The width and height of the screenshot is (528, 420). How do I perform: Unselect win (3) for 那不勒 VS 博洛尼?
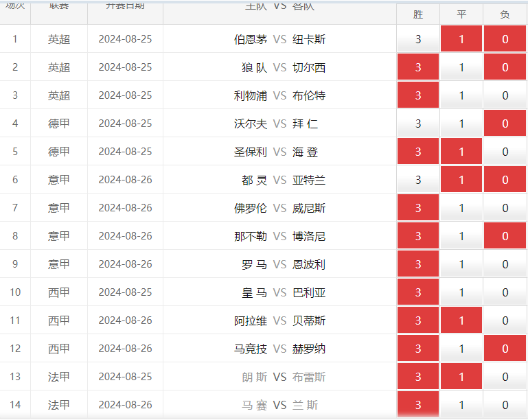coord(418,236)
